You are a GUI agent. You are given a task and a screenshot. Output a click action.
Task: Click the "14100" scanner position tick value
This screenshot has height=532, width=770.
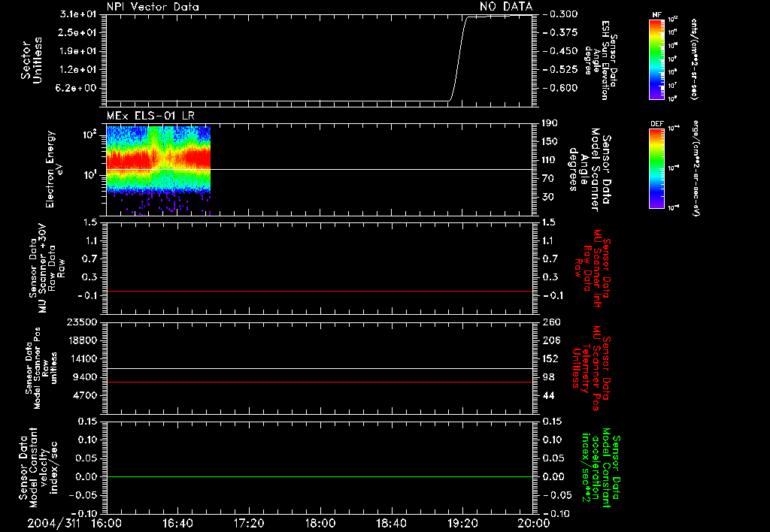tap(82, 358)
